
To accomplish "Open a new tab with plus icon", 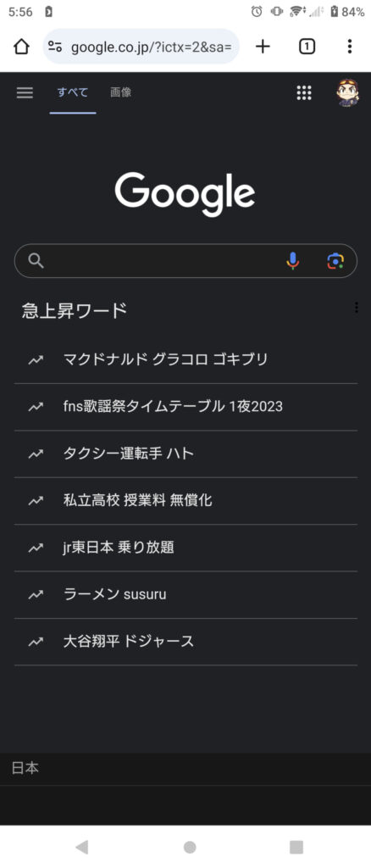I will (263, 47).
